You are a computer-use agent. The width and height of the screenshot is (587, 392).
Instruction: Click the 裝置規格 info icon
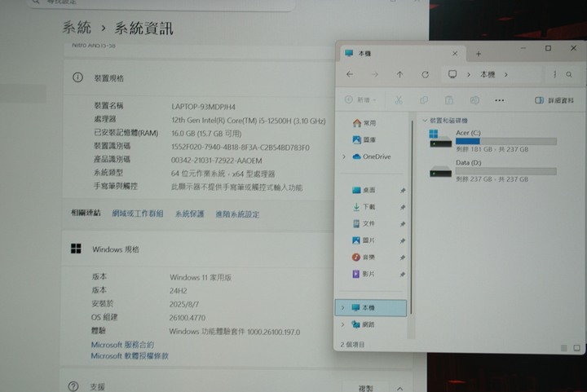pos(77,77)
